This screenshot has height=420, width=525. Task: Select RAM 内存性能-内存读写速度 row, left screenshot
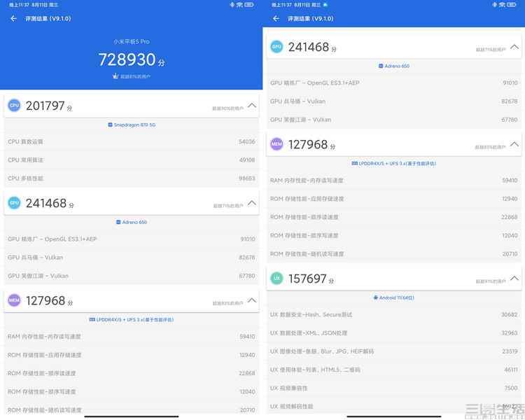point(132,337)
